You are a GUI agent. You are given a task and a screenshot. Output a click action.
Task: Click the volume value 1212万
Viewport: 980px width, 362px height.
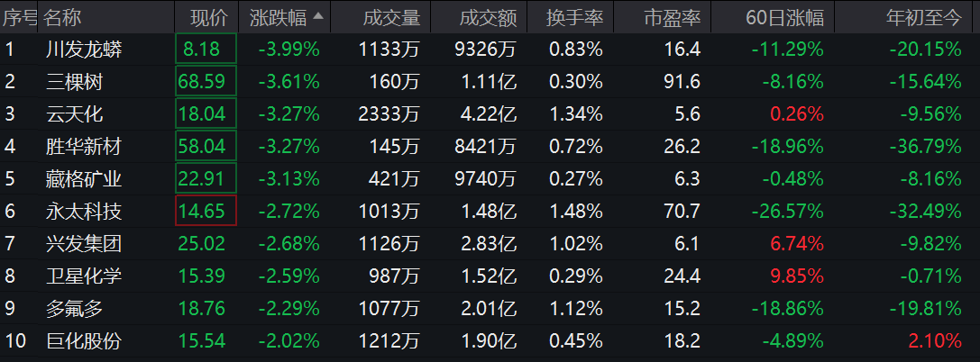tap(389, 341)
